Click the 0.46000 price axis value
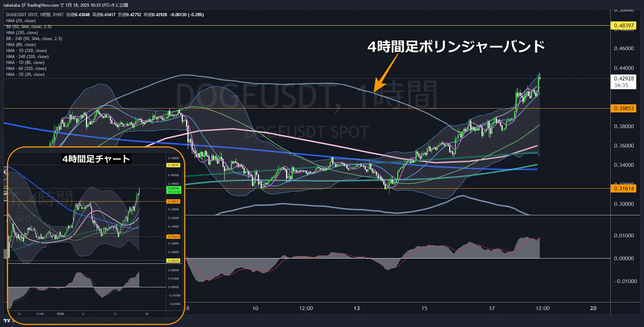 pos(624,48)
